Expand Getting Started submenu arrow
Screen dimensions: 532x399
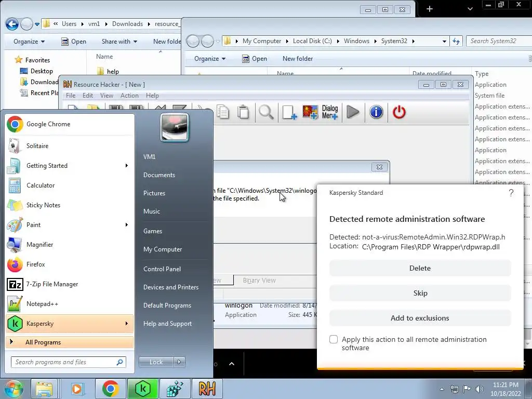(x=127, y=166)
